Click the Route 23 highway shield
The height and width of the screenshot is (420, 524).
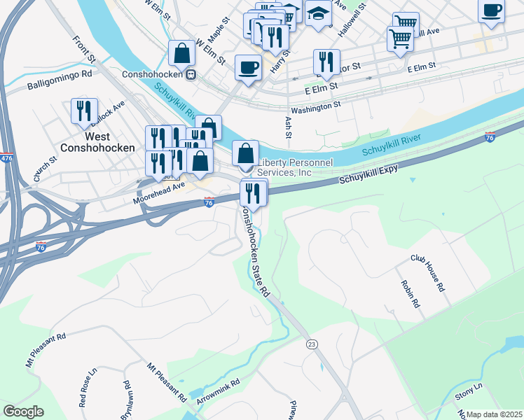tap(312, 344)
